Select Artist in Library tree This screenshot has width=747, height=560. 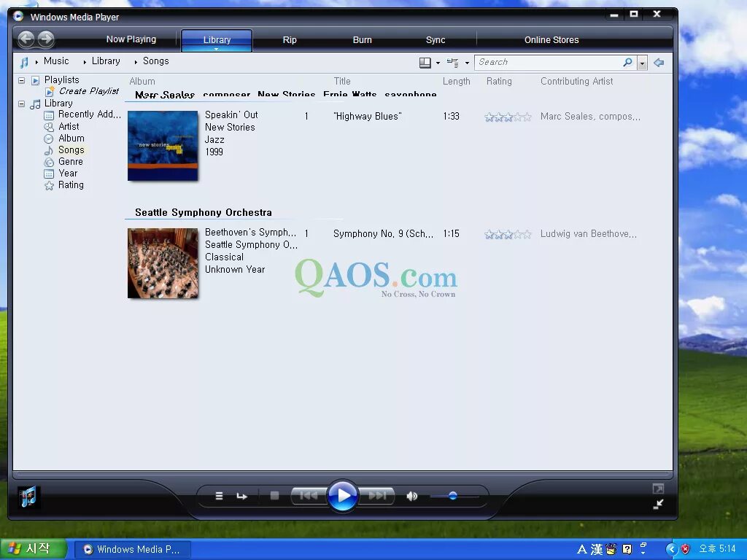click(69, 127)
